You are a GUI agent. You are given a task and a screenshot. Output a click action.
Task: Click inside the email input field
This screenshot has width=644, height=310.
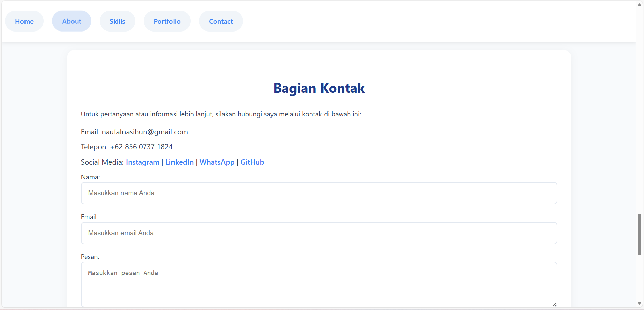pyautogui.click(x=318, y=233)
